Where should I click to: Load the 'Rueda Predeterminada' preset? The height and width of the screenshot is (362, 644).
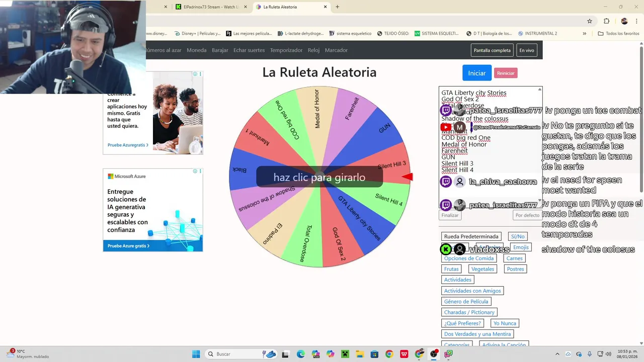(471, 236)
